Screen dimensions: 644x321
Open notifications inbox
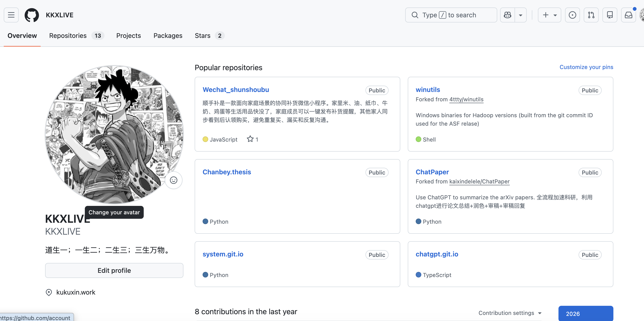(629, 15)
